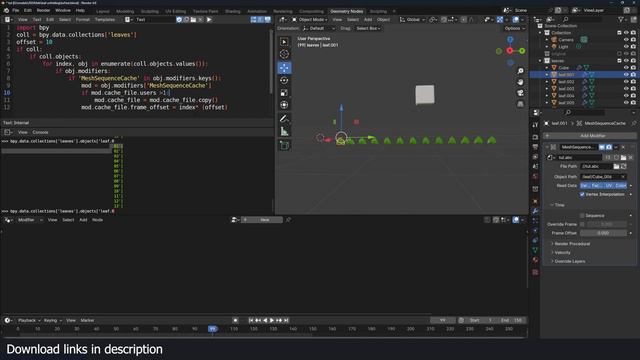
Task: Toggle the Override Frame checkbox
Action: pos(582,224)
